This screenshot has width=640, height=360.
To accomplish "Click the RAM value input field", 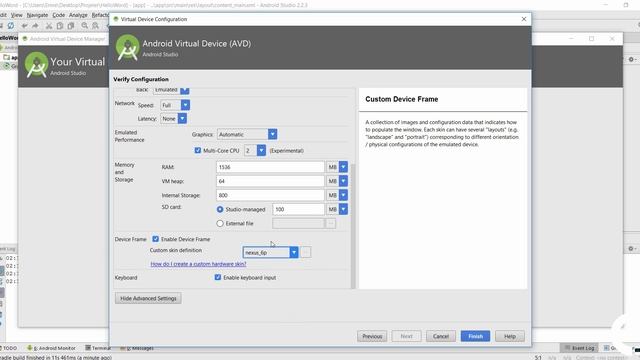I will click(x=270, y=167).
